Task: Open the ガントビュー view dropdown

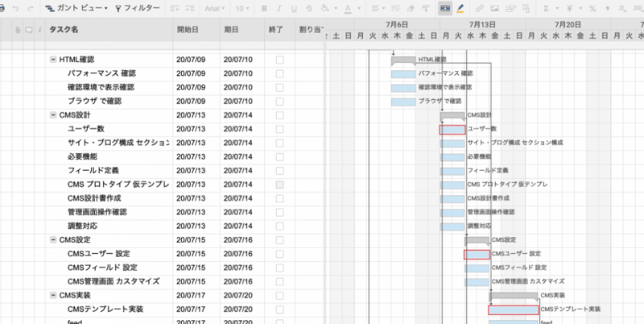Action: click(75, 8)
